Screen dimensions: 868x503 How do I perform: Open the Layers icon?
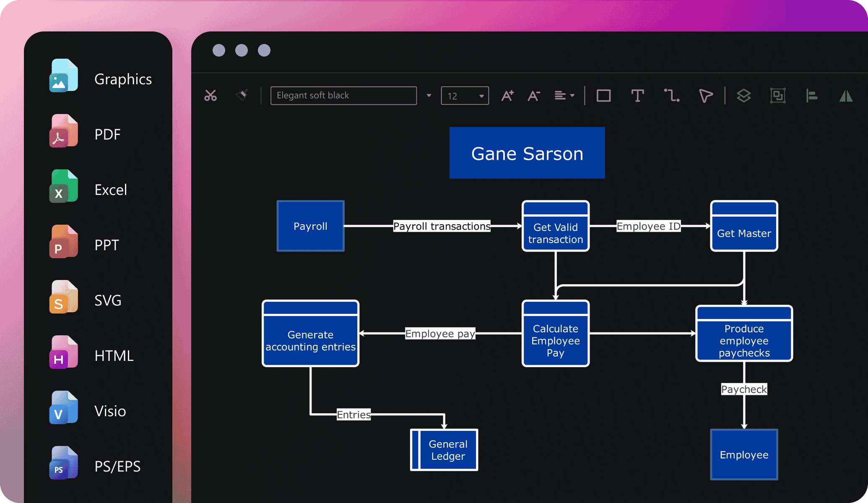(744, 96)
